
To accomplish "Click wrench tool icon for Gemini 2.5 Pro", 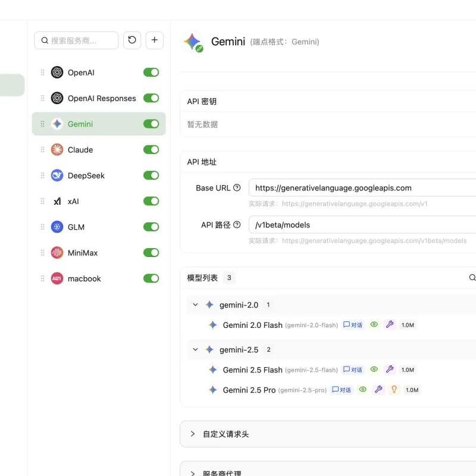I will pos(378,390).
